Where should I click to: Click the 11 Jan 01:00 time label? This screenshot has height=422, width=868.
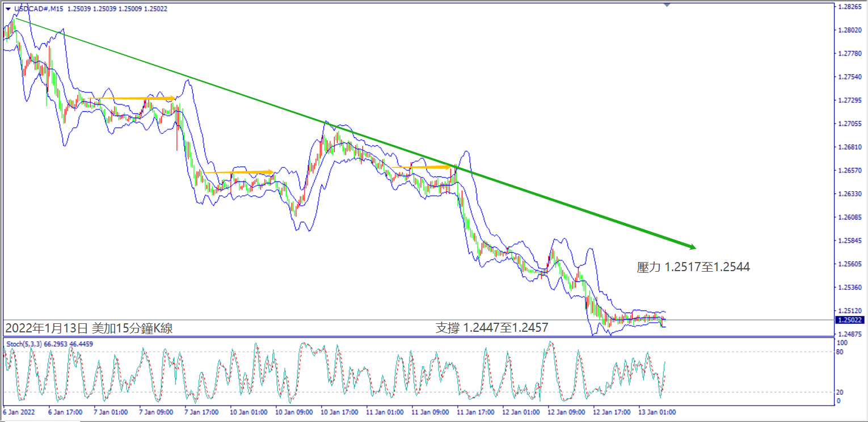point(385,412)
